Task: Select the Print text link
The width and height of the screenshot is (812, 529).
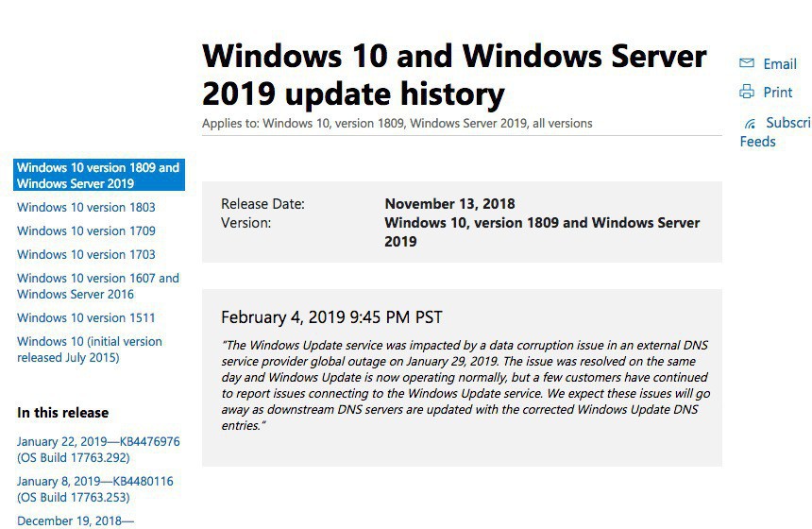Action: [778, 93]
